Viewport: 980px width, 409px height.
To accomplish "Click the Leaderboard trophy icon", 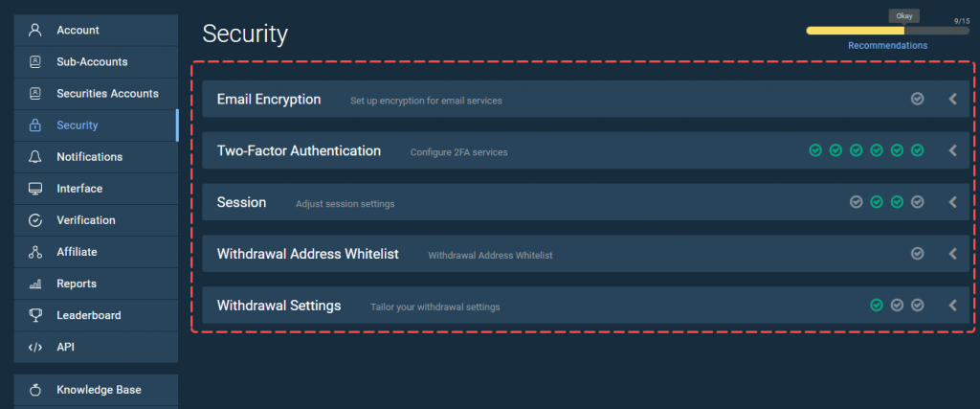I will [35, 315].
